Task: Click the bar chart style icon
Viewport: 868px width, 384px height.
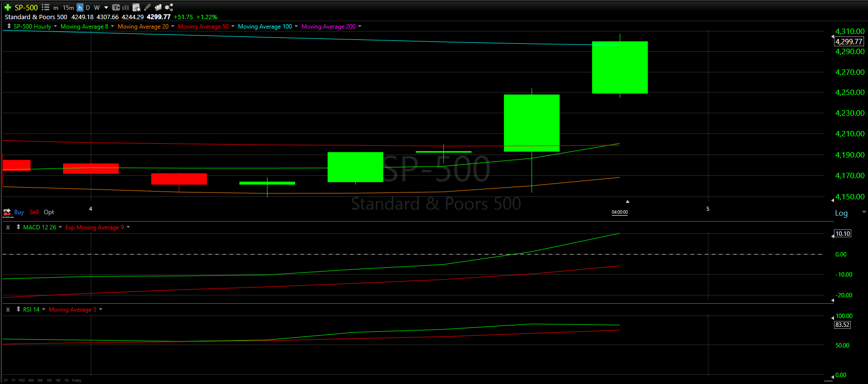Action: (x=126, y=7)
